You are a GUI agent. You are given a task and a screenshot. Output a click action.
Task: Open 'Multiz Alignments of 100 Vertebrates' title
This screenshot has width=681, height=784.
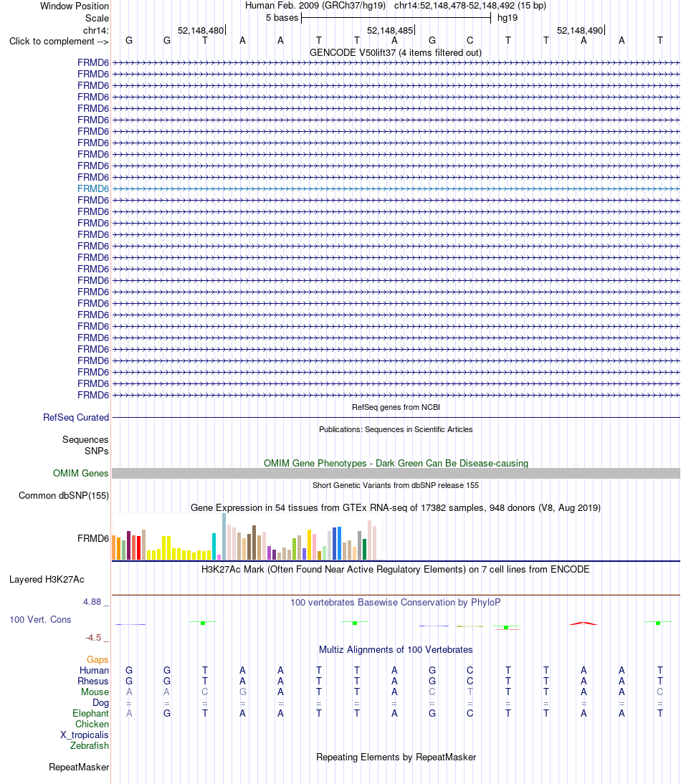[x=396, y=649]
